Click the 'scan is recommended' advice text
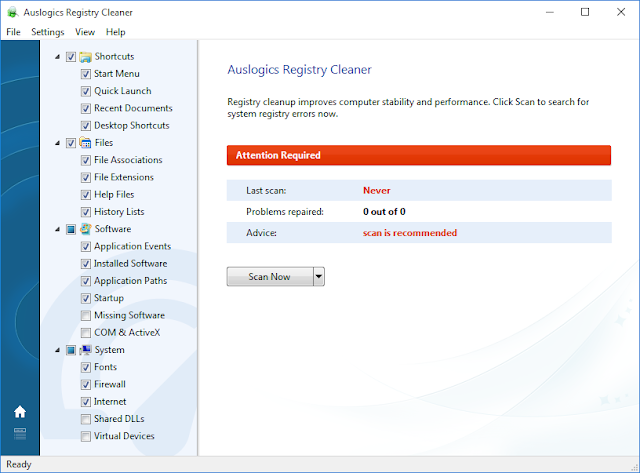 tap(410, 233)
